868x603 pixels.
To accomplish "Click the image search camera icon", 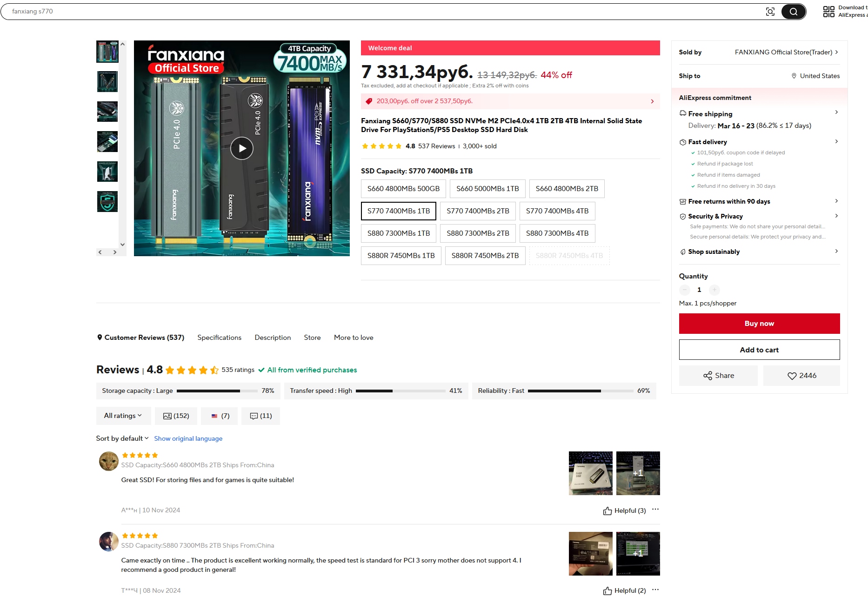I will [770, 12].
